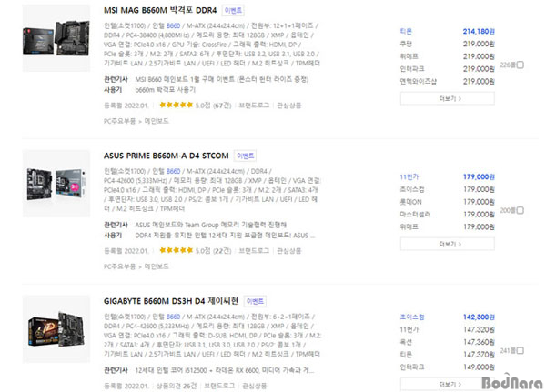Open the lowest 214,180원 price for MSI board
Viewport: 546px width, 392px height.
[x=479, y=31]
